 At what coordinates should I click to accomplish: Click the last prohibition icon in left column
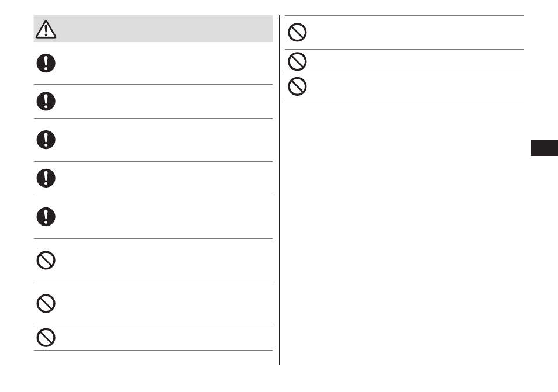pyautogui.click(x=46, y=338)
